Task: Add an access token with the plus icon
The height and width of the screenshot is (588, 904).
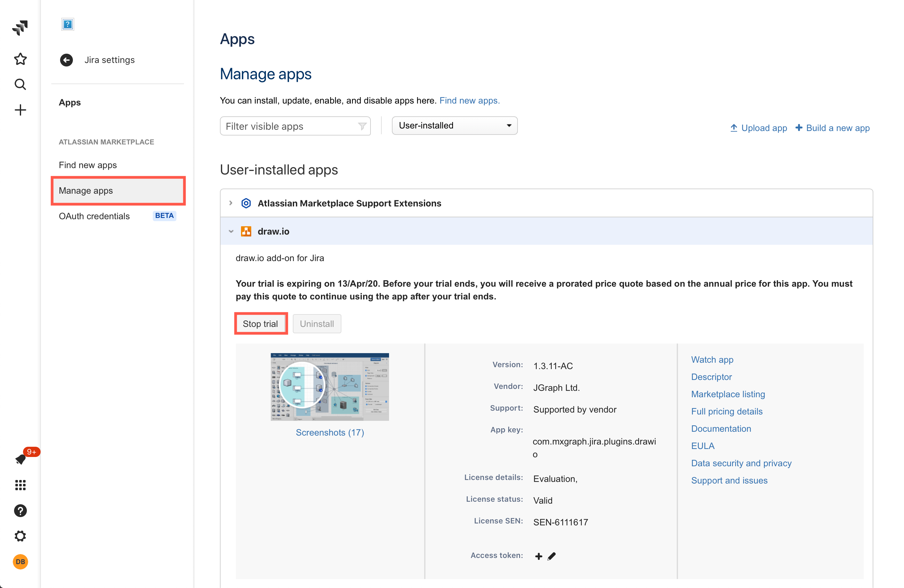Action: 539,556
